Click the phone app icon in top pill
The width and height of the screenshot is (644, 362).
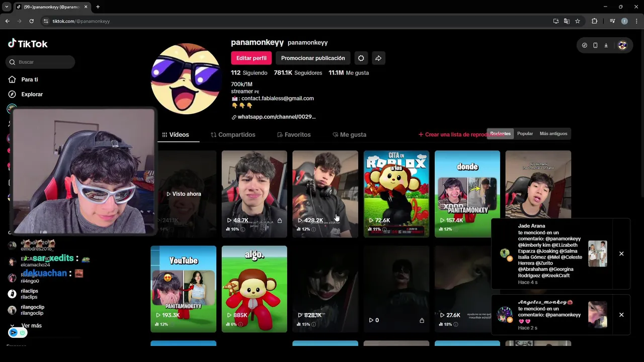click(595, 45)
